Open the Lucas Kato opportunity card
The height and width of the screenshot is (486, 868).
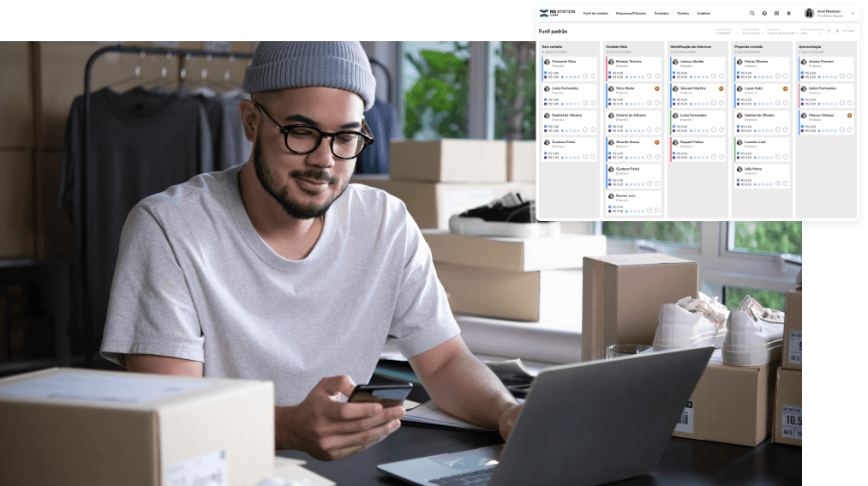tap(762, 96)
